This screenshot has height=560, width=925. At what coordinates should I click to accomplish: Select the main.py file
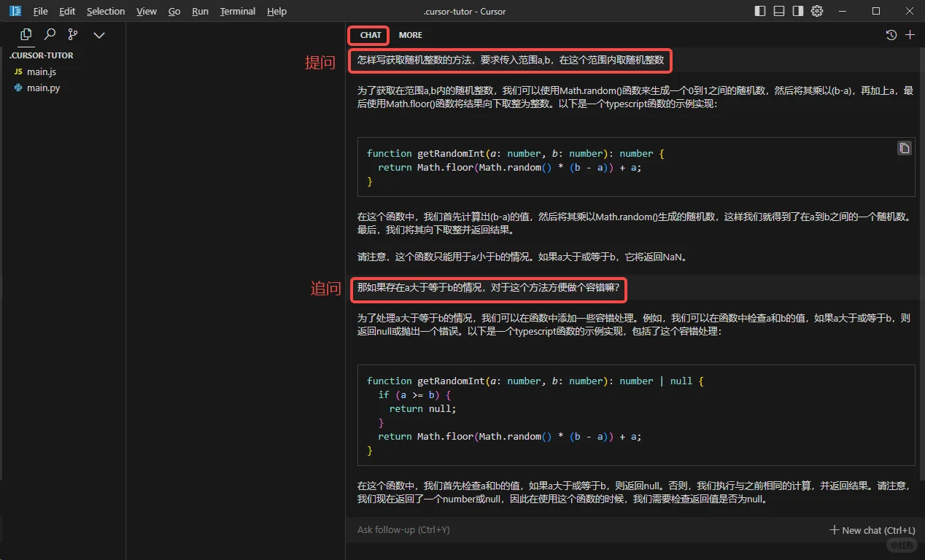42,87
